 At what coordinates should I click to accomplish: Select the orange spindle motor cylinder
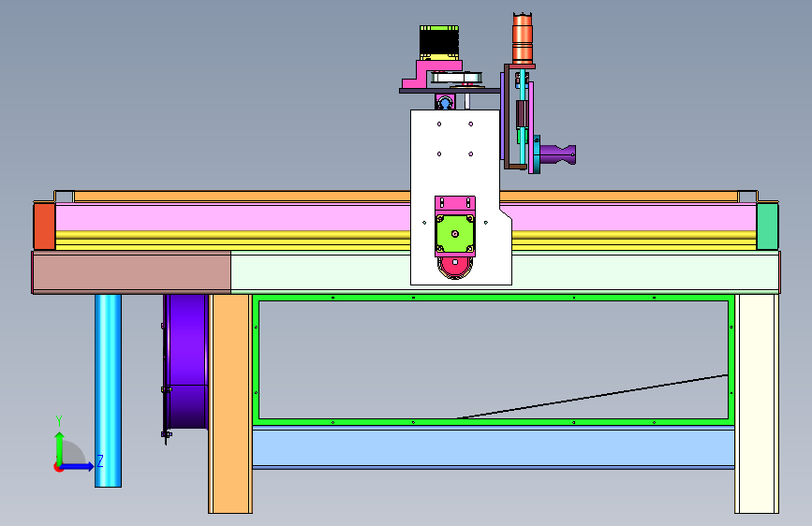523,38
